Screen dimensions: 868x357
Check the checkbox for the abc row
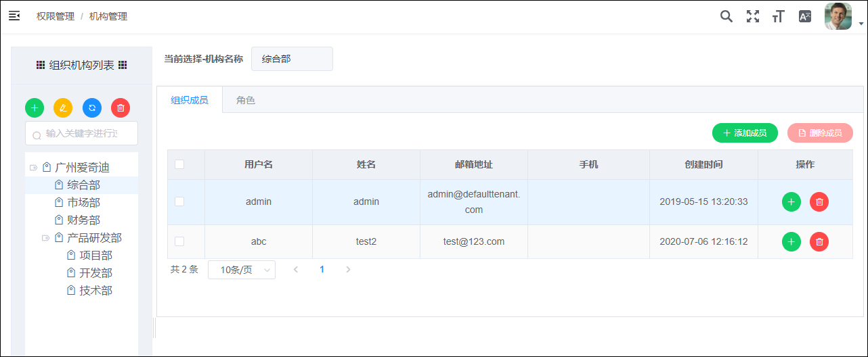pos(179,241)
